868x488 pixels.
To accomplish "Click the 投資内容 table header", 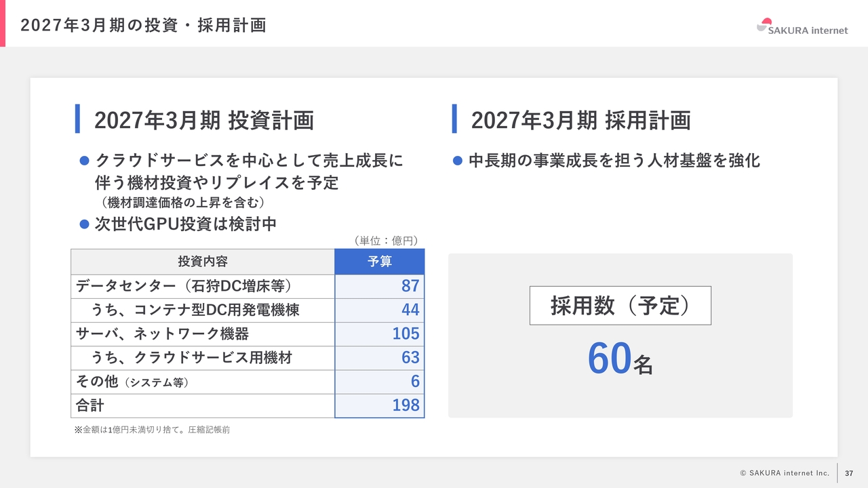I will click(x=203, y=262).
